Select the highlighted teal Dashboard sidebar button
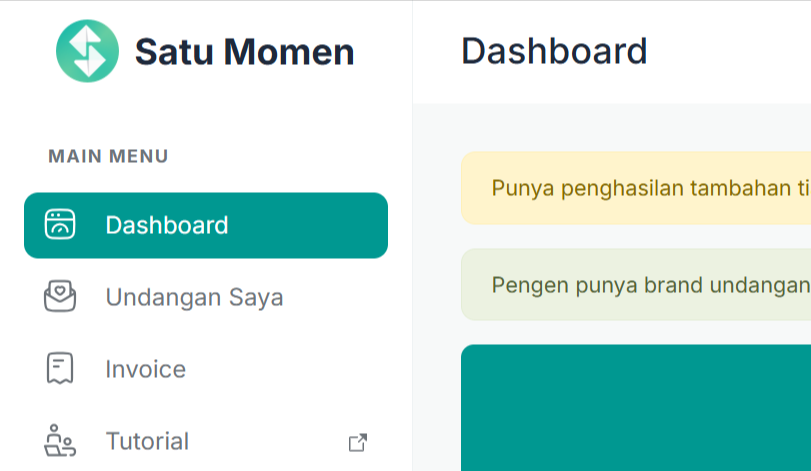The image size is (811, 471). pyautogui.click(x=206, y=225)
